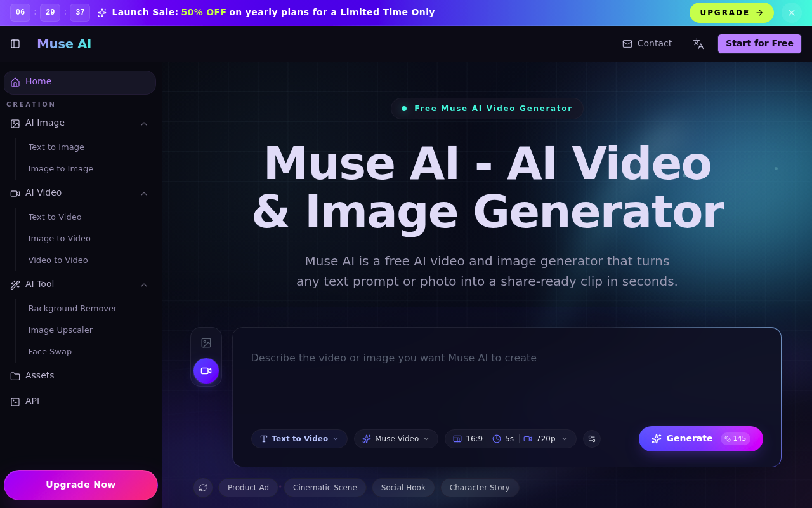The image size is (812, 508).
Task: Click the AI Image sidebar icon
Action: [x=15, y=124]
